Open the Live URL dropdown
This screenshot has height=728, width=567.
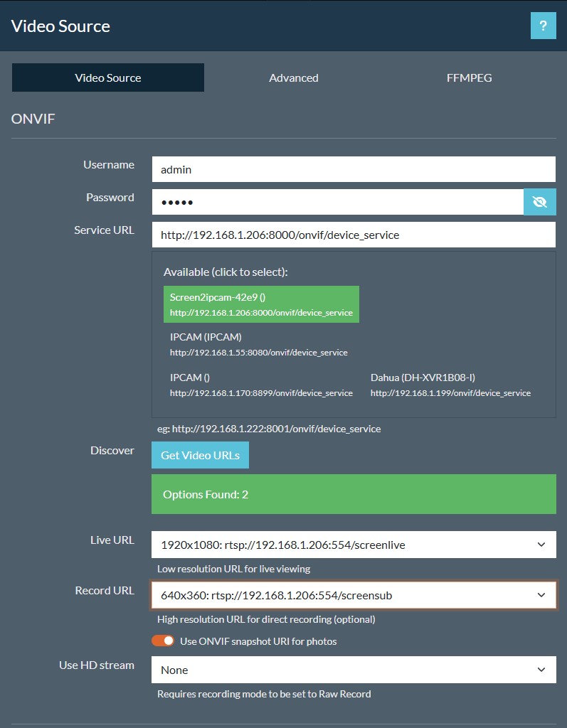pyautogui.click(x=354, y=545)
